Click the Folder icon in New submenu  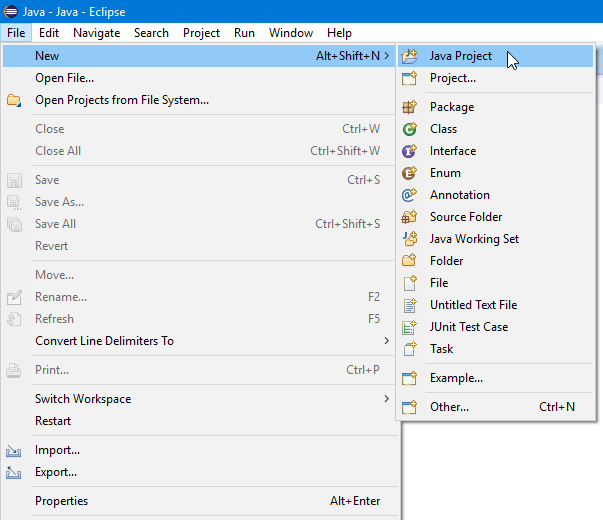pyautogui.click(x=409, y=261)
